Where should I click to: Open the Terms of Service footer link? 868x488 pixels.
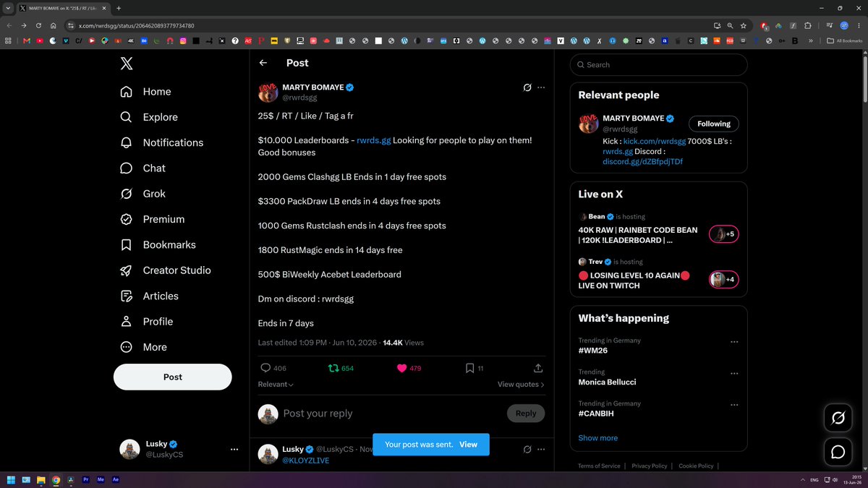pyautogui.click(x=599, y=466)
